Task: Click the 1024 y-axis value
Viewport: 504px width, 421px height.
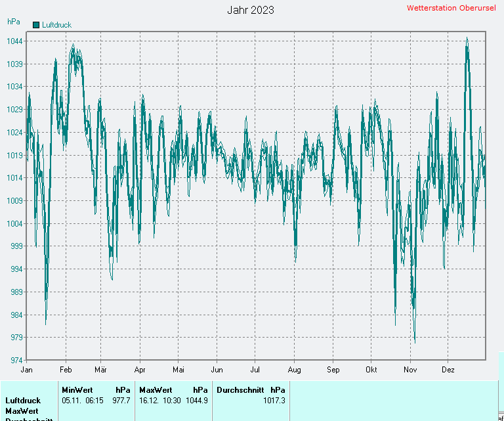Action: pos(14,133)
